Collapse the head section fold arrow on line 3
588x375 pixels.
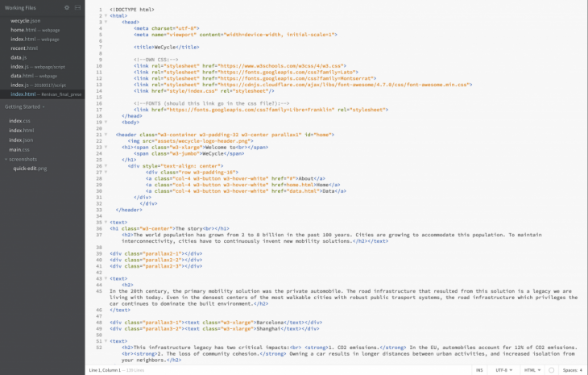pos(105,22)
